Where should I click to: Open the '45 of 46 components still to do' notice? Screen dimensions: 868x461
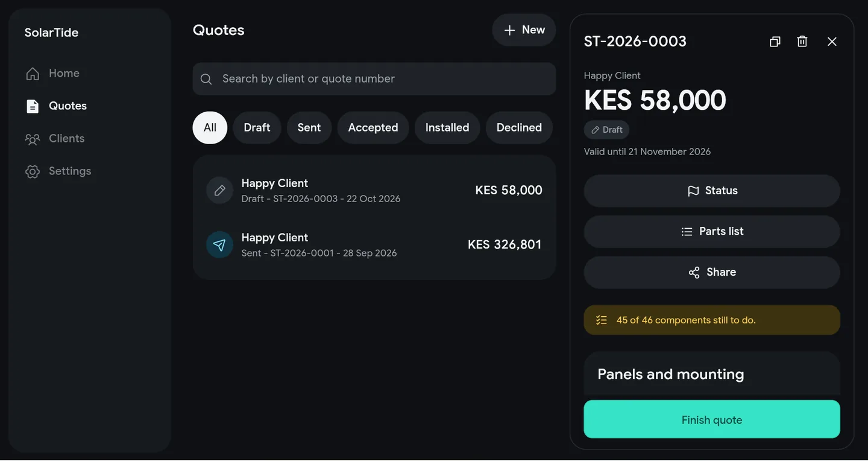712,320
